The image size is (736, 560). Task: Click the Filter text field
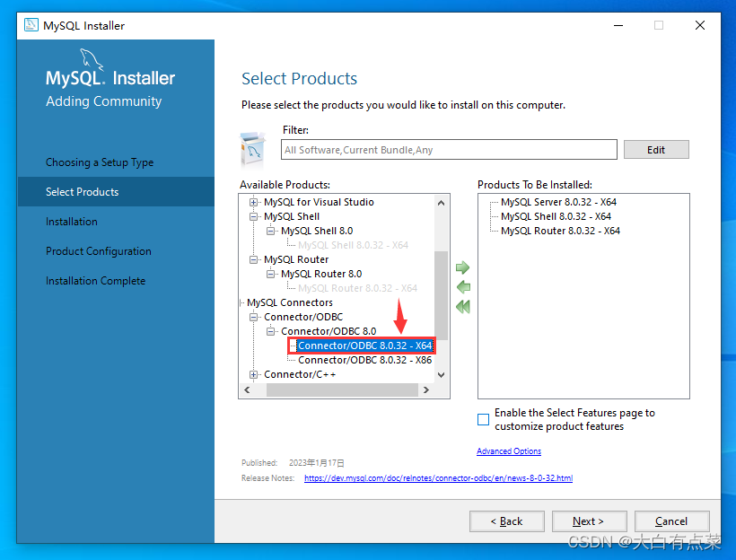[449, 150]
